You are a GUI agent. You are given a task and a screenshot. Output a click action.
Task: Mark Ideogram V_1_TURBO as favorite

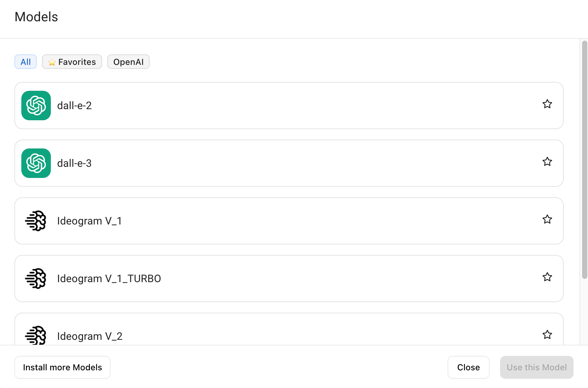[547, 277]
